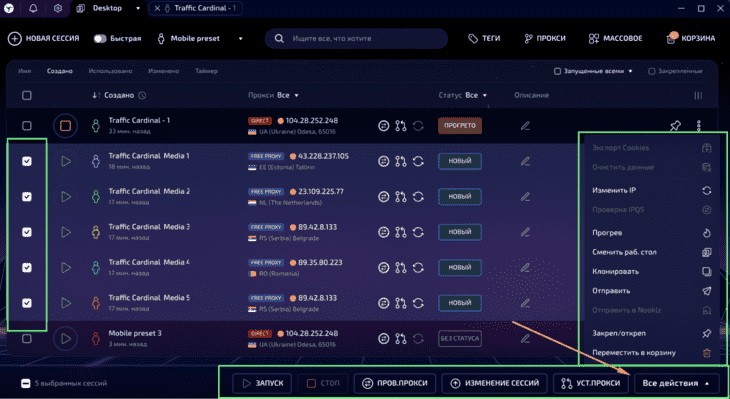Enable the Закрепленные checkbox filter
730x399 pixels.
click(652, 71)
